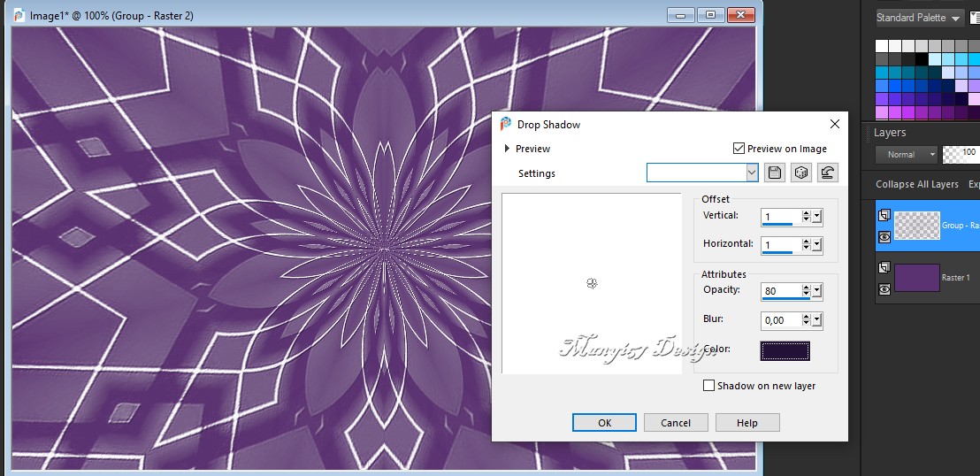Enable the Shadow on new layer checkbox
Viewport: 980px width, 476px height.
pos(708,385)
